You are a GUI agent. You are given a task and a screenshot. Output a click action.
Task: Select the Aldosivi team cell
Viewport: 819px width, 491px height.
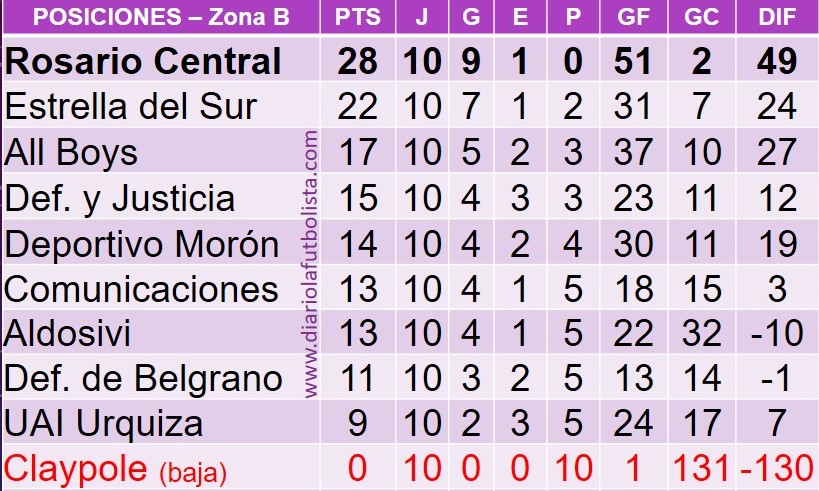click(67, 333)
